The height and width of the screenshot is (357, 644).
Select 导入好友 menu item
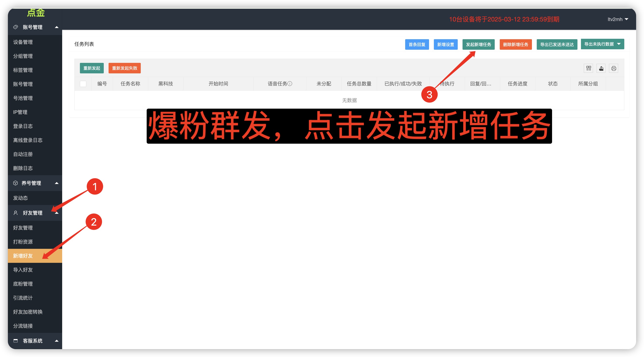23,270
